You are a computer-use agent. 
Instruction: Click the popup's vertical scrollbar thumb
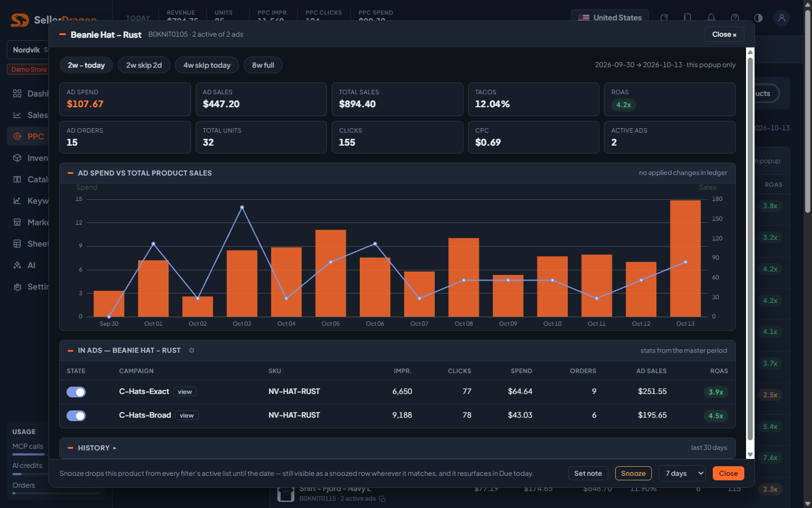[x=750, y=249]
